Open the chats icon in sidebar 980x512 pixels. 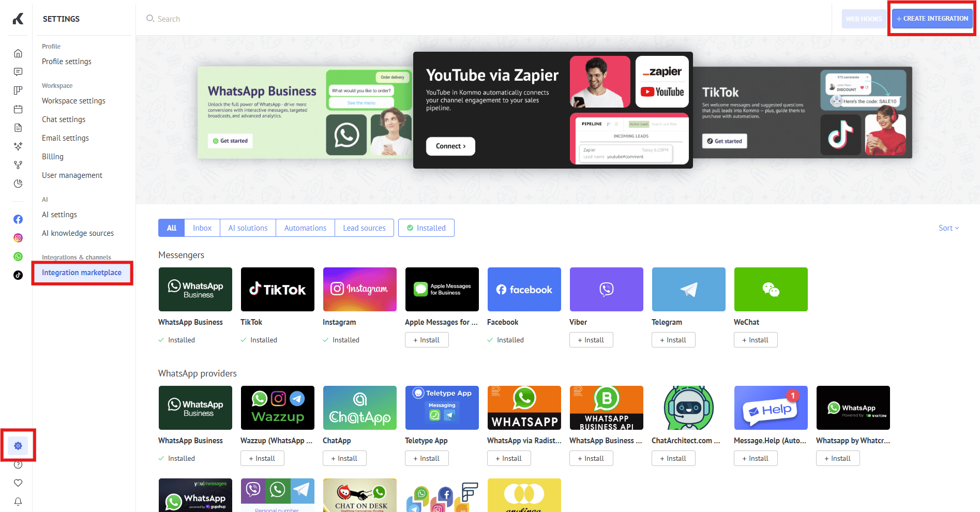click(18, 72)
